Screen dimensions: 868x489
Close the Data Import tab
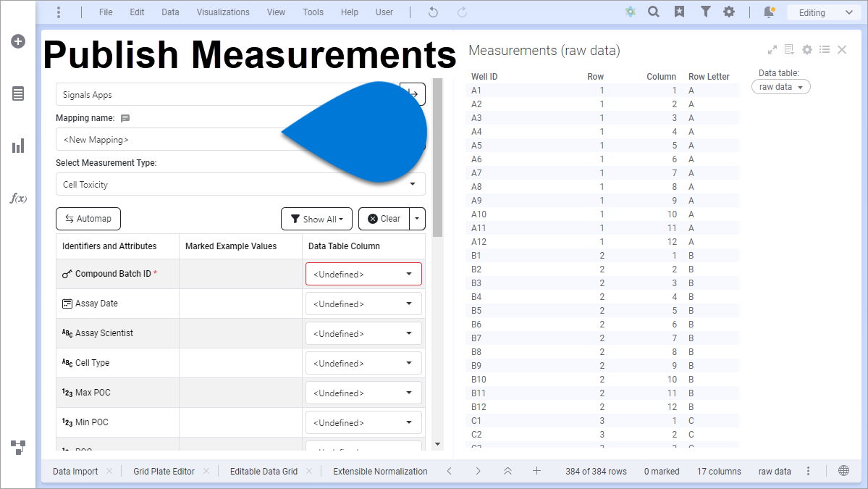[x=109, y=472]
